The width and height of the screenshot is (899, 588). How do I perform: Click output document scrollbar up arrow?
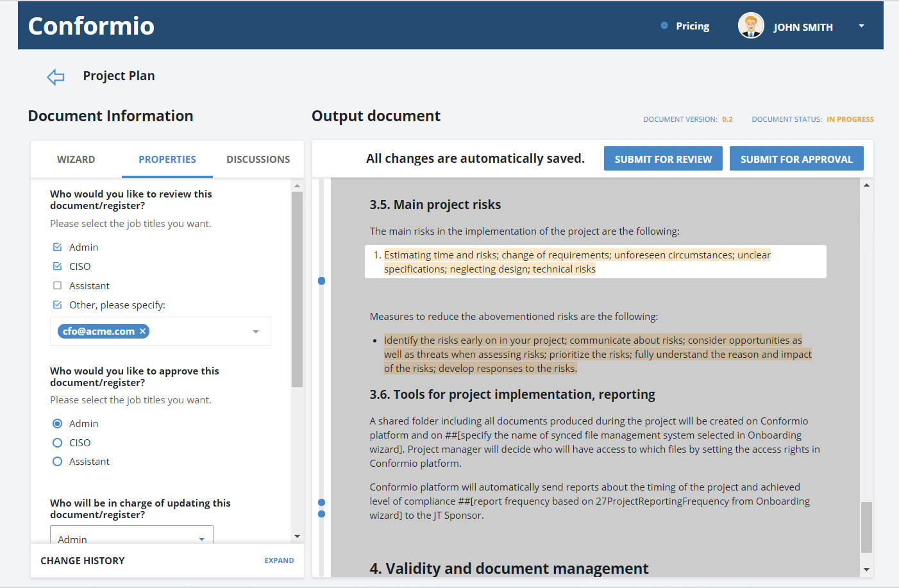pos(866,185)
